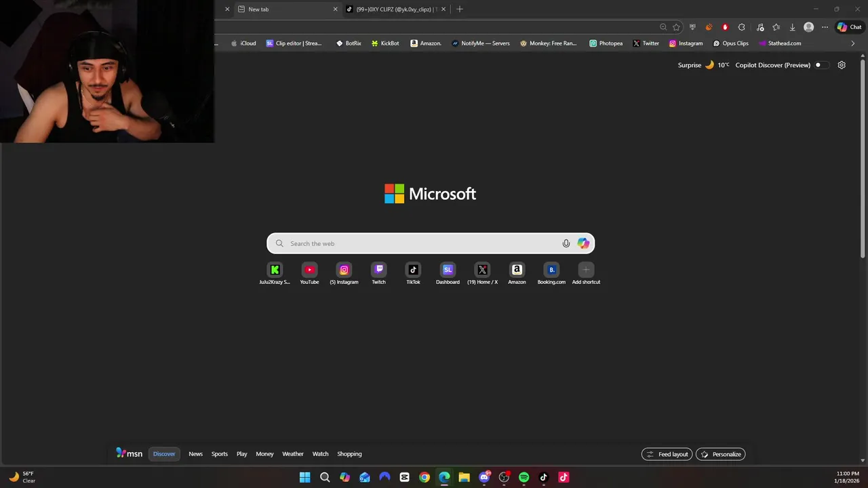Open Copilot from the search box
This screenshot has width=868, height=488.
point(583,243)
